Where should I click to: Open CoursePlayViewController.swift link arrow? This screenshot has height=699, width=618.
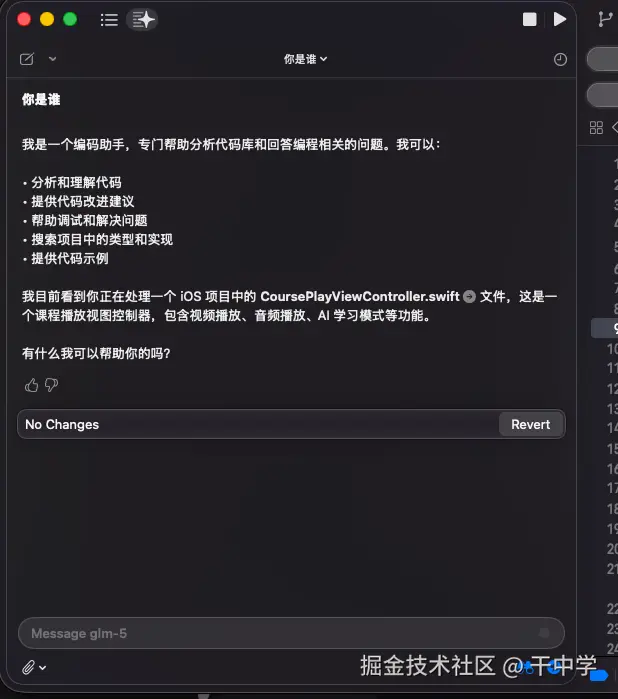[x=469, y=296]
